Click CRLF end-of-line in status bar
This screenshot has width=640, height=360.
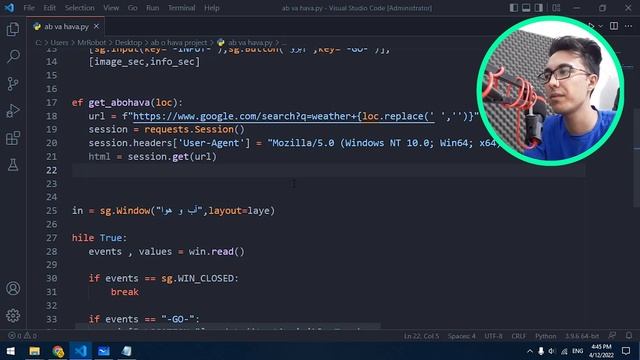click(x=518, y=336)
